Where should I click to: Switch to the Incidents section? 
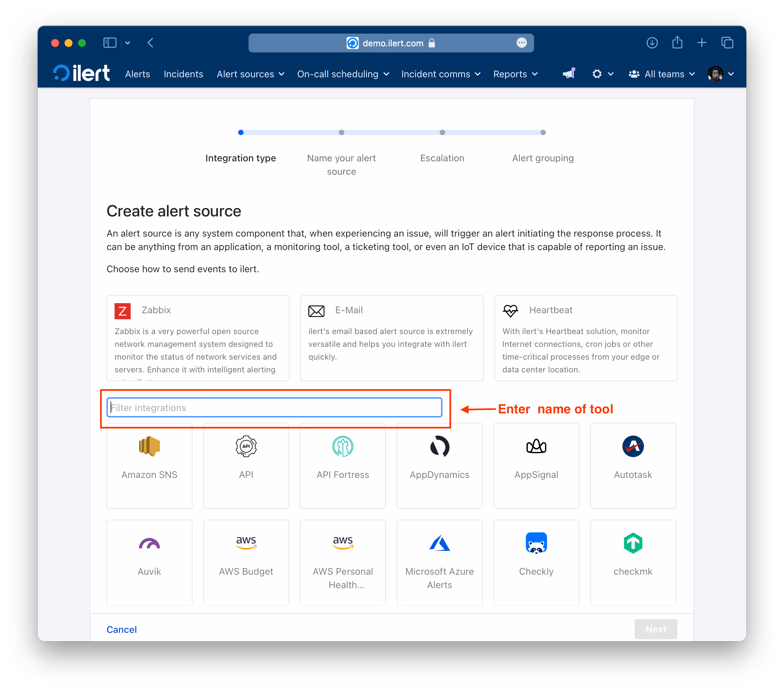click(x=183, y=74)
